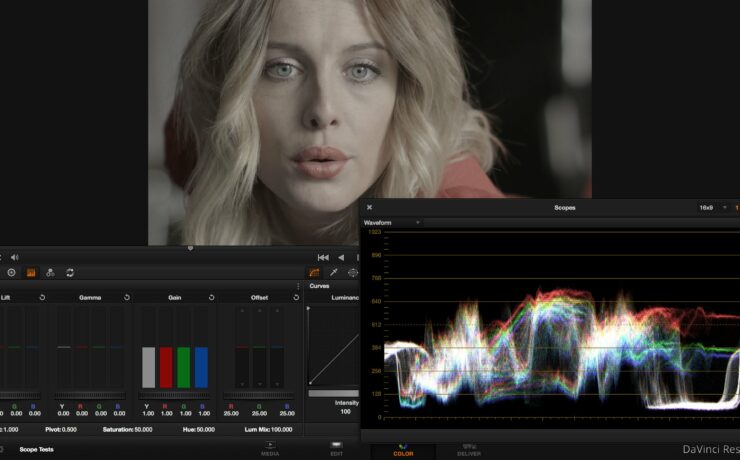Click the white Gain Y bar
The height and width of the screenshot is (460, 740).
click(x=149, y=368)
